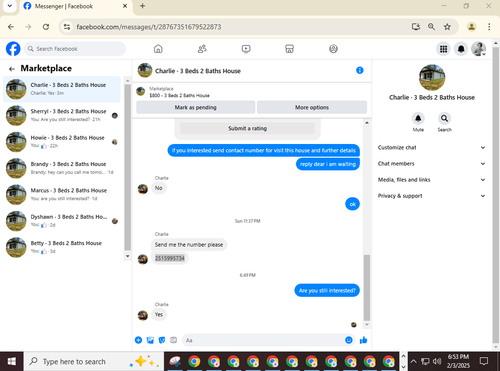Open the Betty conversation

coord(62,247)
